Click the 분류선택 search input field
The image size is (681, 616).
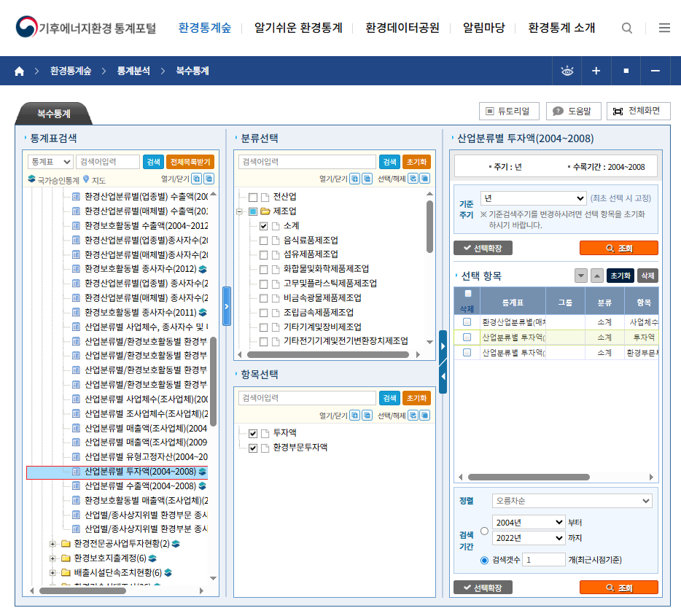click(307, 162)
